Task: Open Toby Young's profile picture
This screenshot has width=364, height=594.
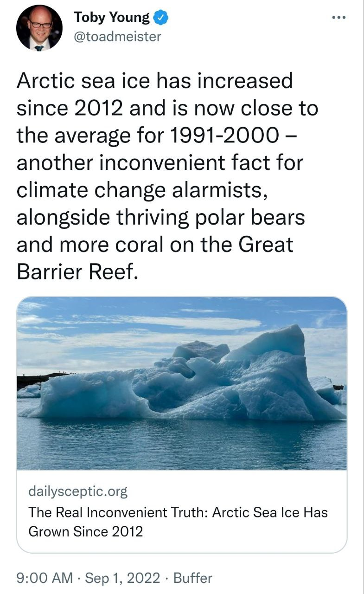Action: point(39,28)
